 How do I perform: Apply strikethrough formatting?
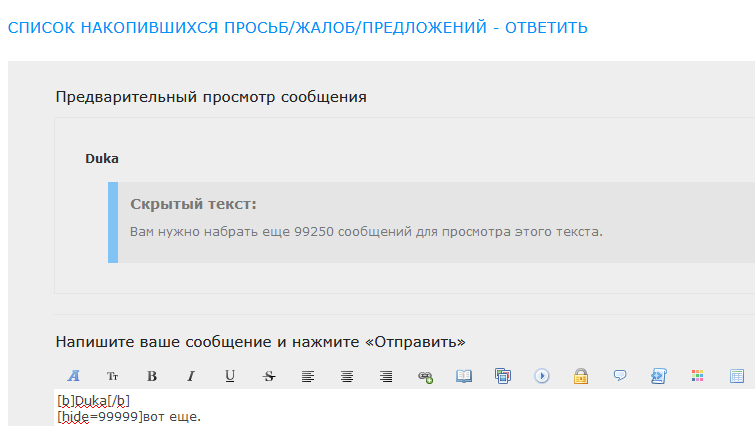click(x=269, y=376)
